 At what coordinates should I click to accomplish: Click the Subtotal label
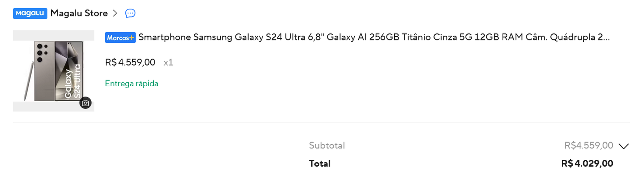[x=327, y=146]
